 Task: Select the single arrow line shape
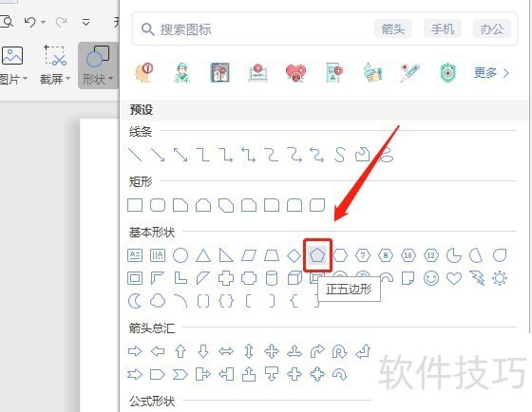[158, 155]
